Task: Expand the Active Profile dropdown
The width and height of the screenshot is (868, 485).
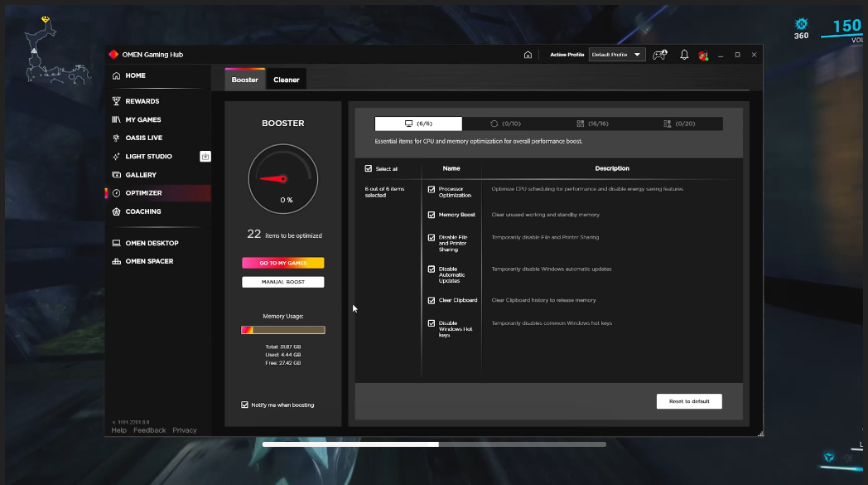Action: 617,55
